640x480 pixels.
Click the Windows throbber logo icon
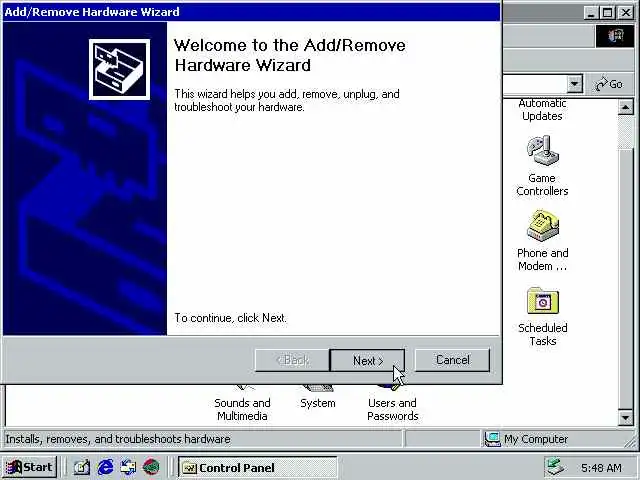click(x=615, y=36)
